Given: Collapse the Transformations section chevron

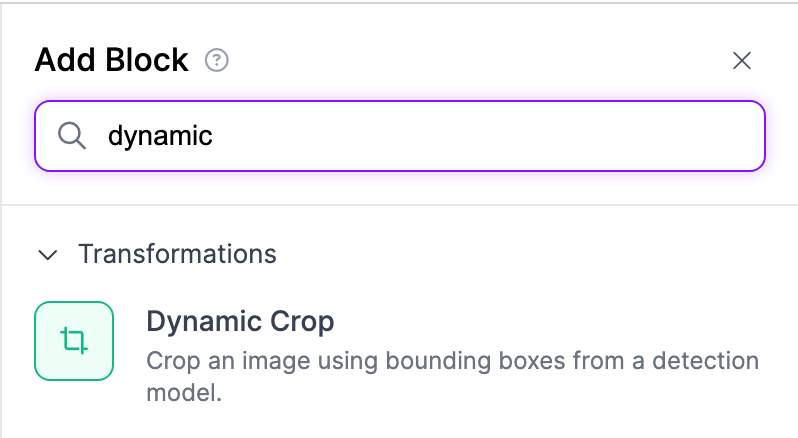Looking at the screenshot, I should [47, 254].
